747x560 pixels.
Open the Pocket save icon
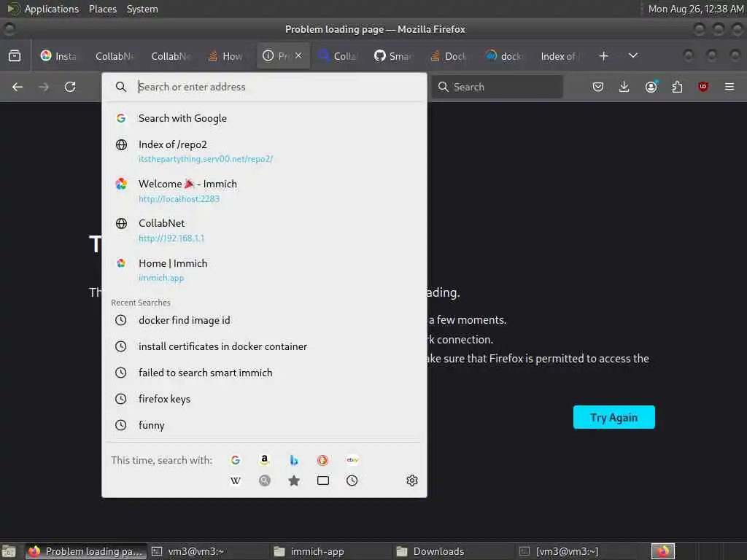point(598,87)
